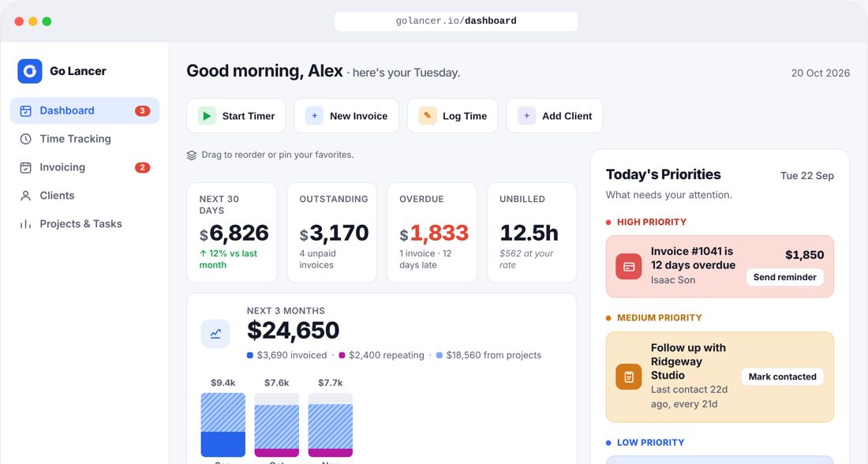Click the green macOS maximize window button

47,21
